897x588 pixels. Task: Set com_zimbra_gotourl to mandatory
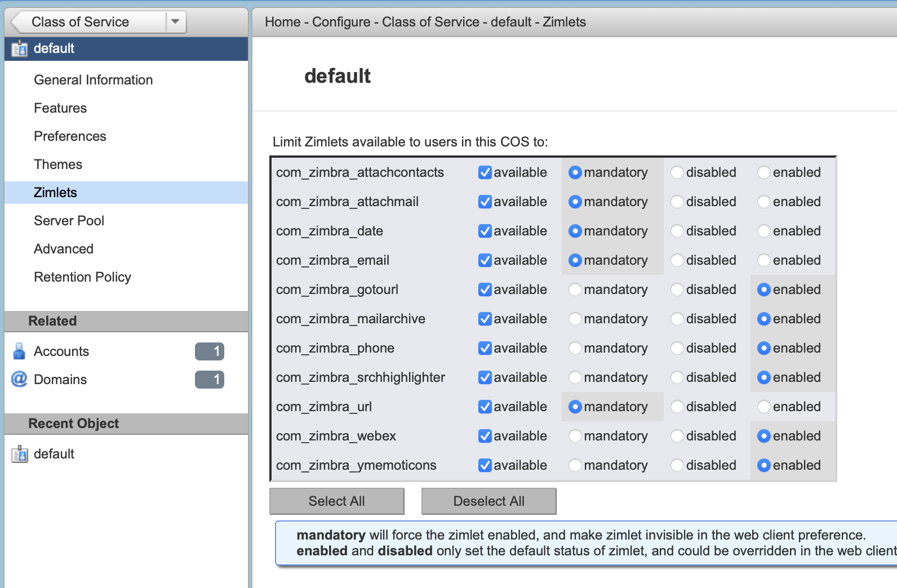click(x=575, y=289)
